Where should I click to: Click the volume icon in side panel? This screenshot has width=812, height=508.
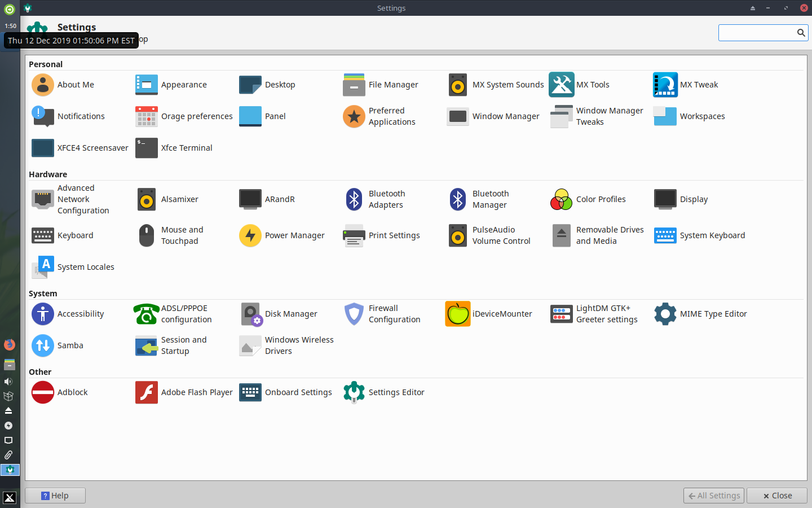click(8, 382)
